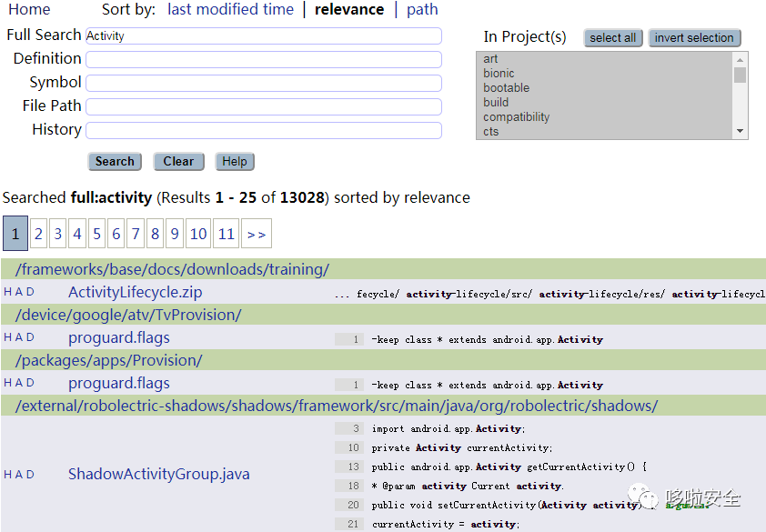Open the Home link
The image size is (766, 532).
click(x=29, y=9)
